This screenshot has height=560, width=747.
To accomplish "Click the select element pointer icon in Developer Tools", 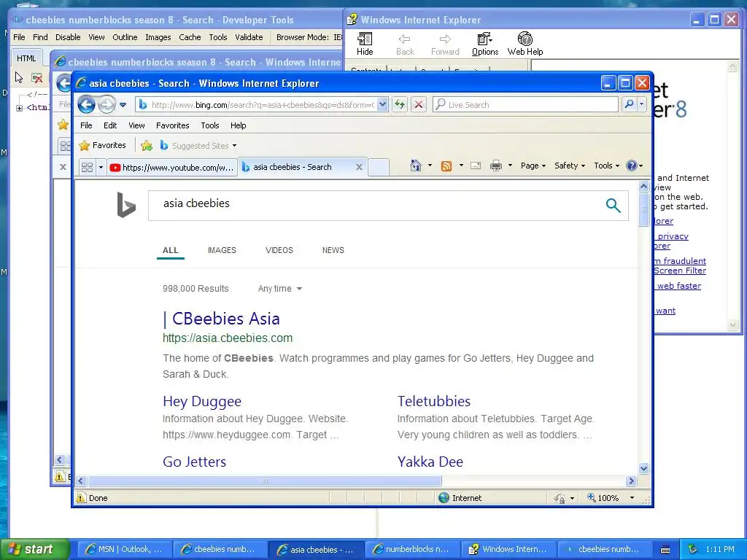I will pos(18,77).
